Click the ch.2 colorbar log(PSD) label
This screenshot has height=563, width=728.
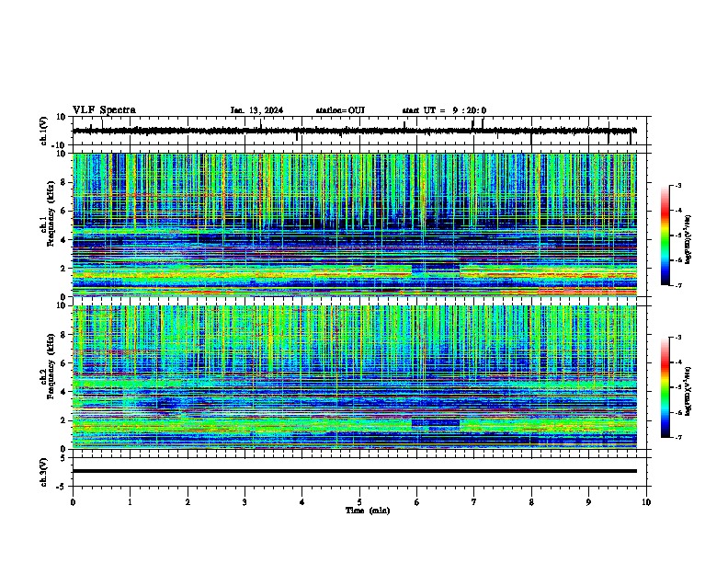pos(688,391)
